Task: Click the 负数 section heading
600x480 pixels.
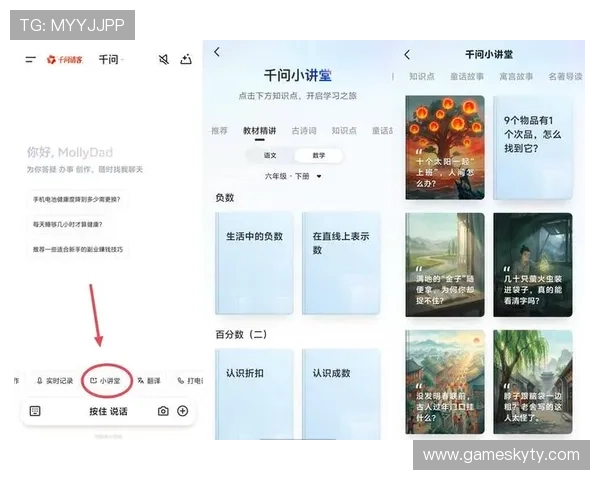Action: (x=225, y=198)
